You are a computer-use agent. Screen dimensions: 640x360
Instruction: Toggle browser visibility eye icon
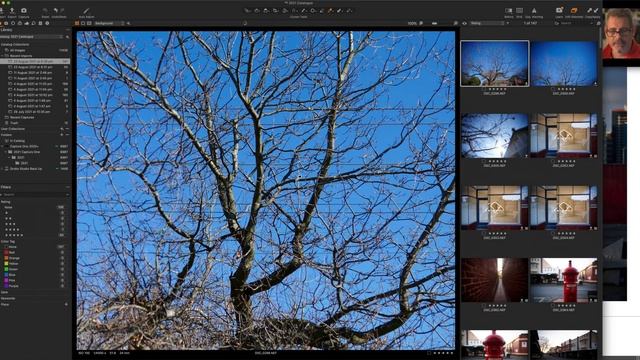click(464, 23)
